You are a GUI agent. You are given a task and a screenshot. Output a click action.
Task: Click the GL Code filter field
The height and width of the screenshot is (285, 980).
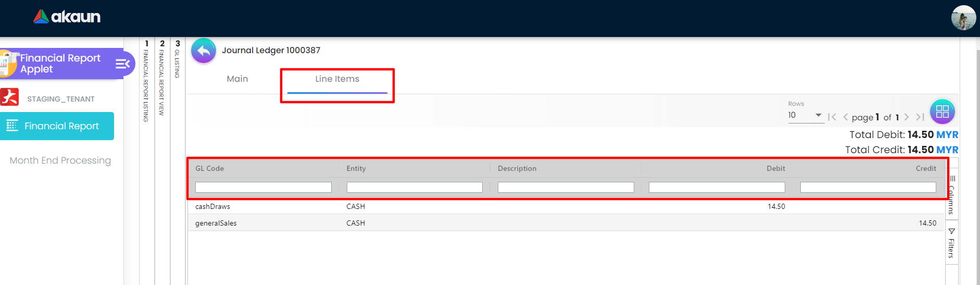[263, 187]
